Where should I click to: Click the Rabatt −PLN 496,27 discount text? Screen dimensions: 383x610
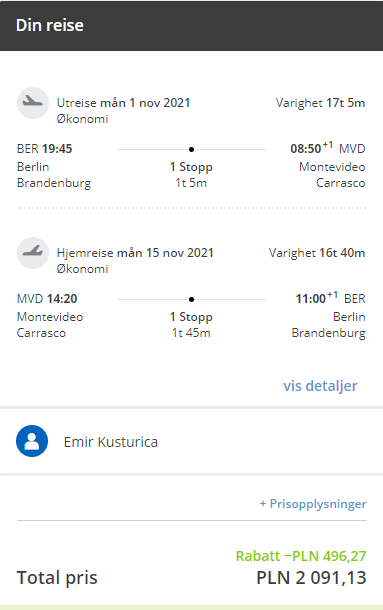tap(301, 556)
